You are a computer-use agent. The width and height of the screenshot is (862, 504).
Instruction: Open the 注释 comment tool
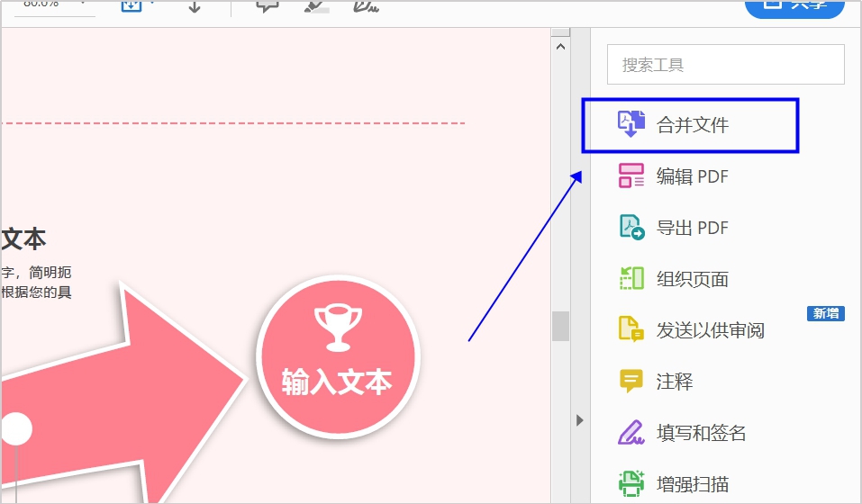pos(656,381)
